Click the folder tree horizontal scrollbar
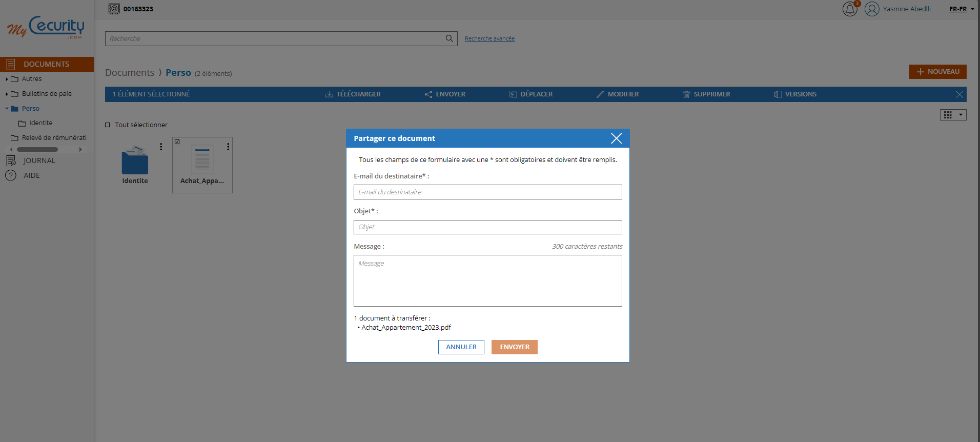The image size is (980, 442). tap(37, 150)
